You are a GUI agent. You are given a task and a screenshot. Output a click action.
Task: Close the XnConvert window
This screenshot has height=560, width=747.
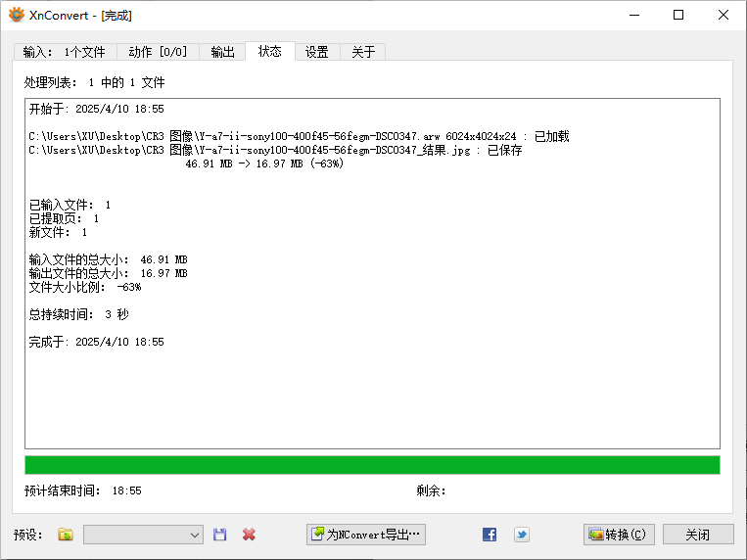click(x=724, y=15)
